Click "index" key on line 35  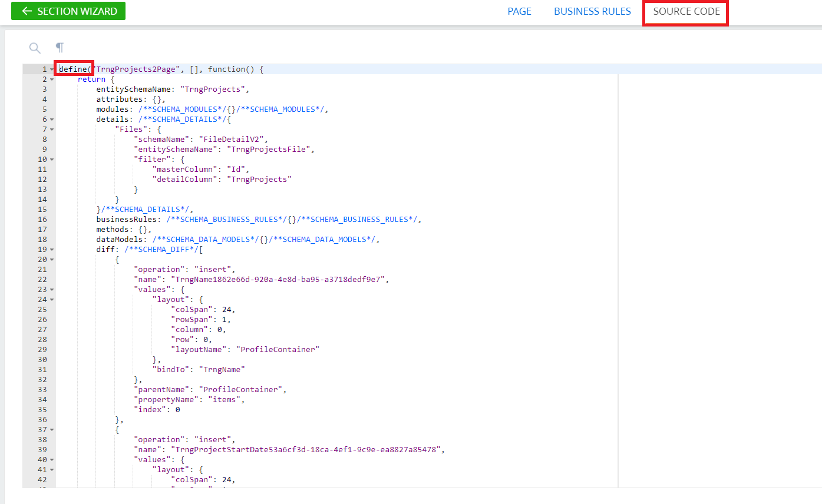(150, 410)
